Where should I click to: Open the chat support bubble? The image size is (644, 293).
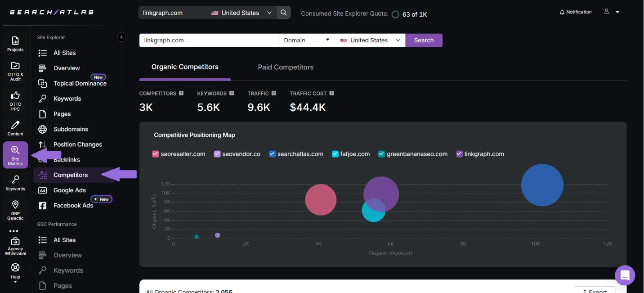click(x=625, y=275)
